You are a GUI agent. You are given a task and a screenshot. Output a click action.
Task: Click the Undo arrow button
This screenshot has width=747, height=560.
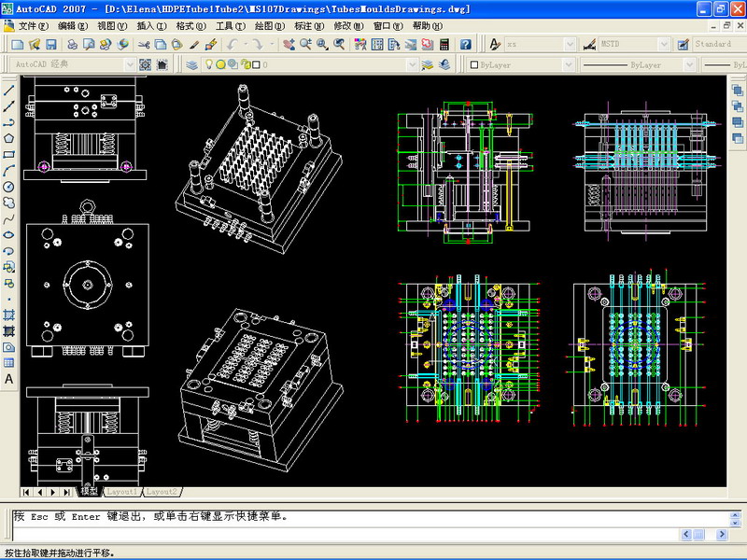pos(233,44)
